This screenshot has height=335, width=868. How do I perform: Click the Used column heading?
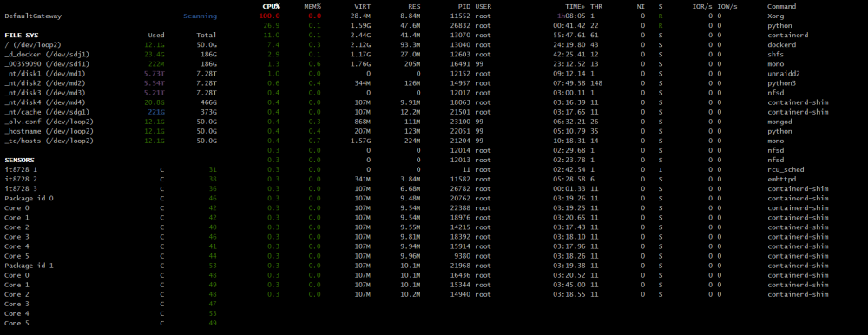point(156,36)
